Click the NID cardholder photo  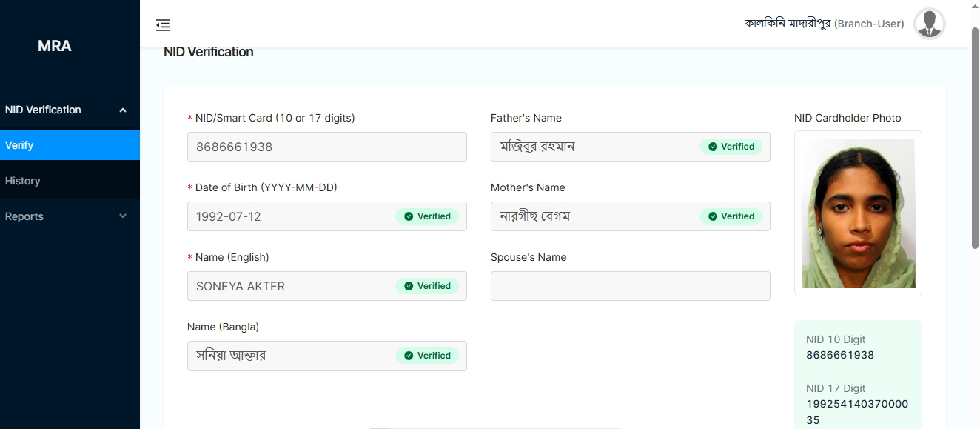tap(858, 213)
